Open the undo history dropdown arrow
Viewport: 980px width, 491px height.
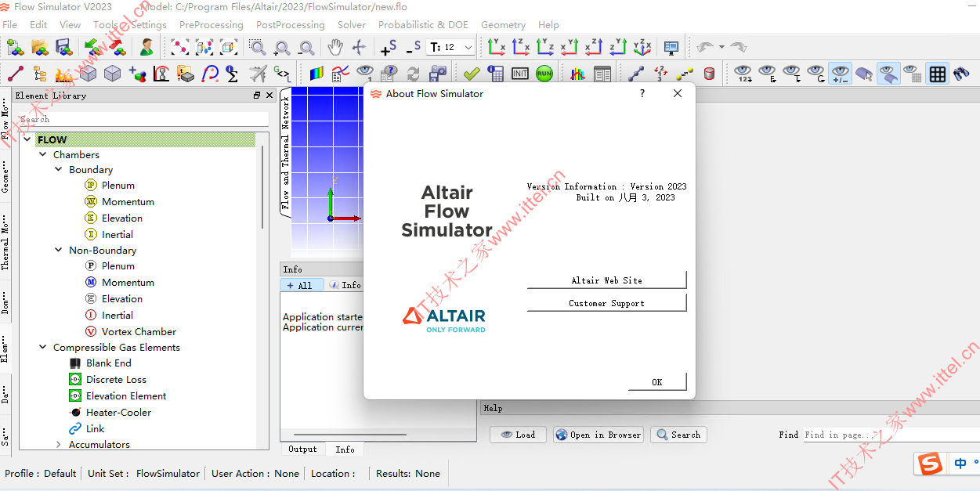coord(721,47)
